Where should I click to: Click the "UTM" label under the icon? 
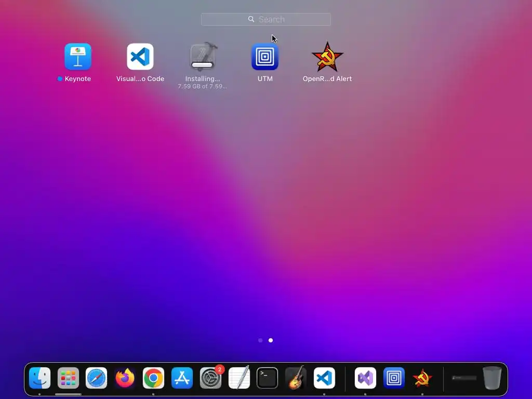265,79
